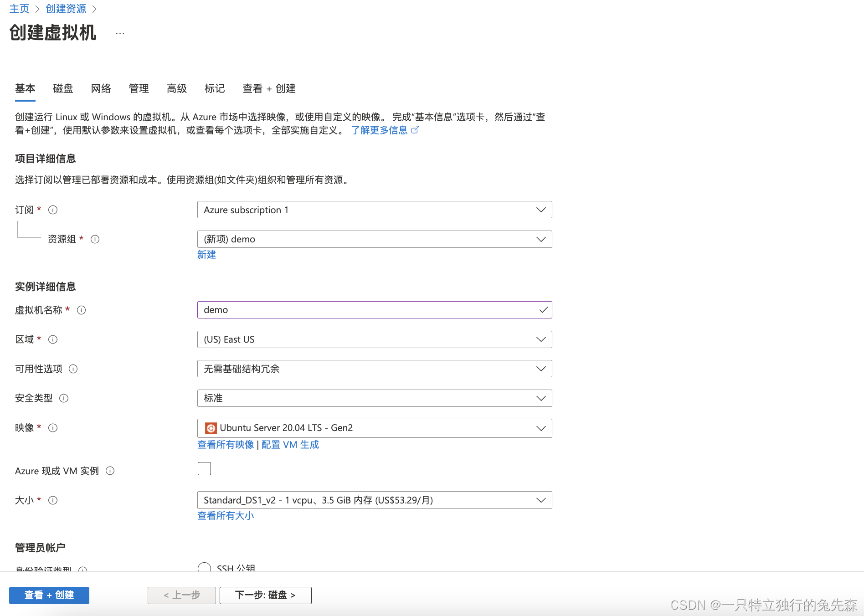Click the blue 查看 + 创建 button

(49, 595)
